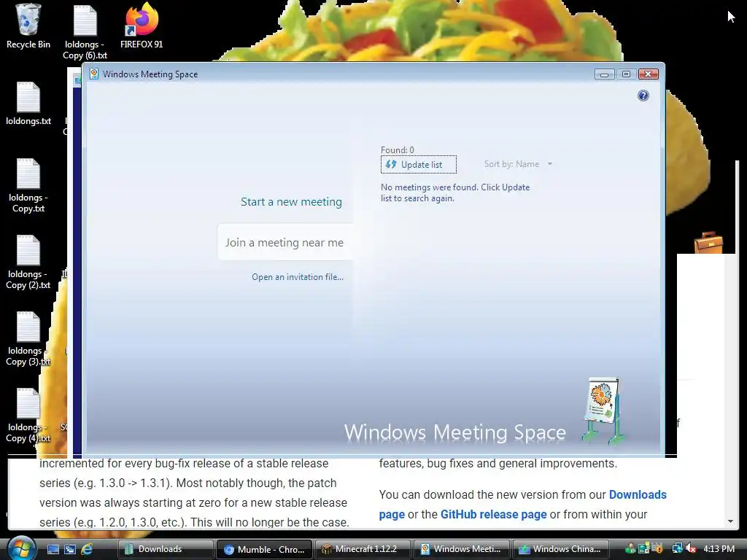
Task: Click the refresh arrows icon on Update list
Action: point(391,164)
